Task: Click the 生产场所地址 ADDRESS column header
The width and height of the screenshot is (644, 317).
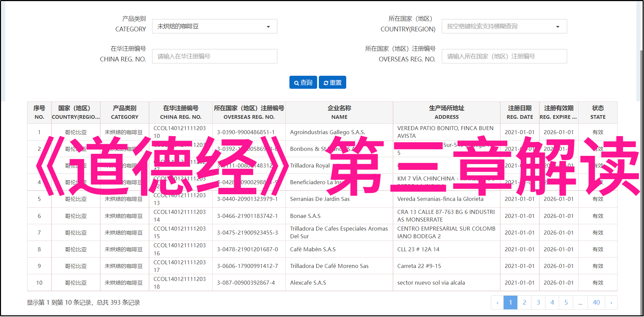Action: click(446, 112)
